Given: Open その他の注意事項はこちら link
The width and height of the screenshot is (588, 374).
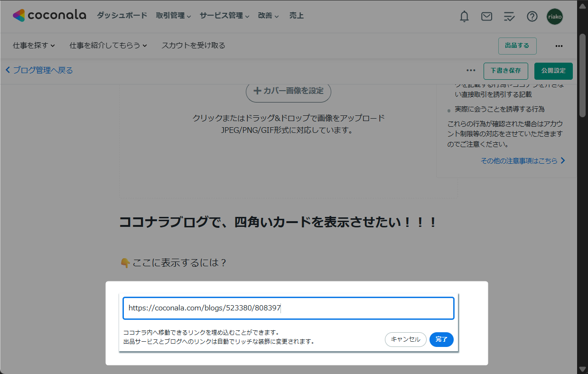Looking at the screenshot, I should tap(523, 161).
